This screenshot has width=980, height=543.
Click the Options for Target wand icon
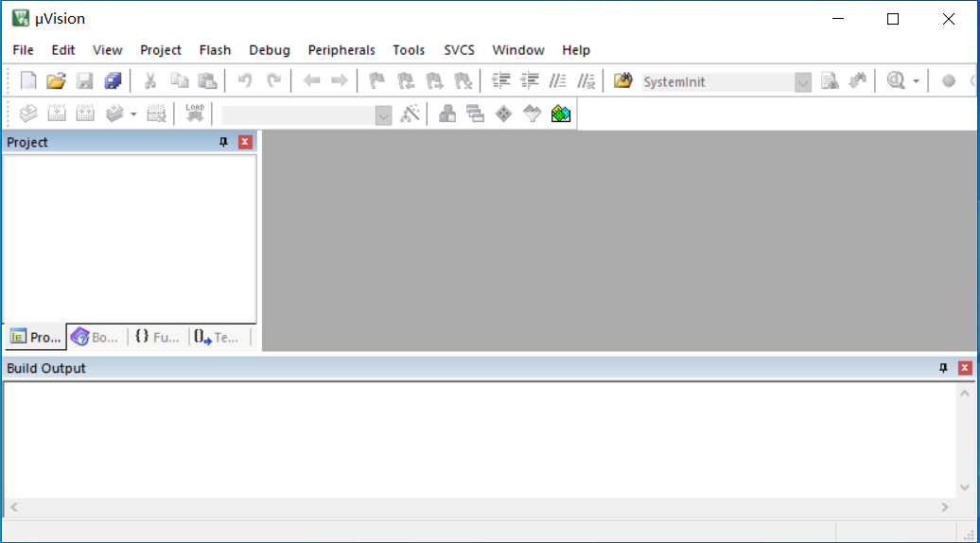(x=410, y=114)
